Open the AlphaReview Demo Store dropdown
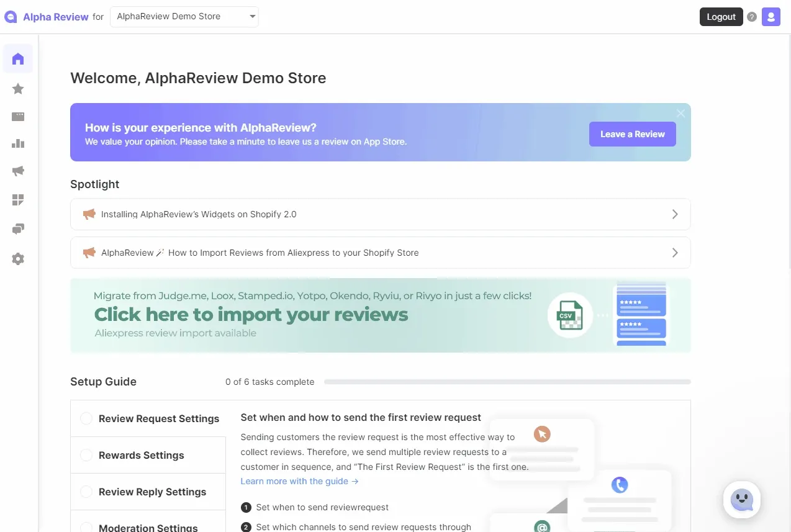The width and height of the screenshot is (791, 532). pos(184,17)
